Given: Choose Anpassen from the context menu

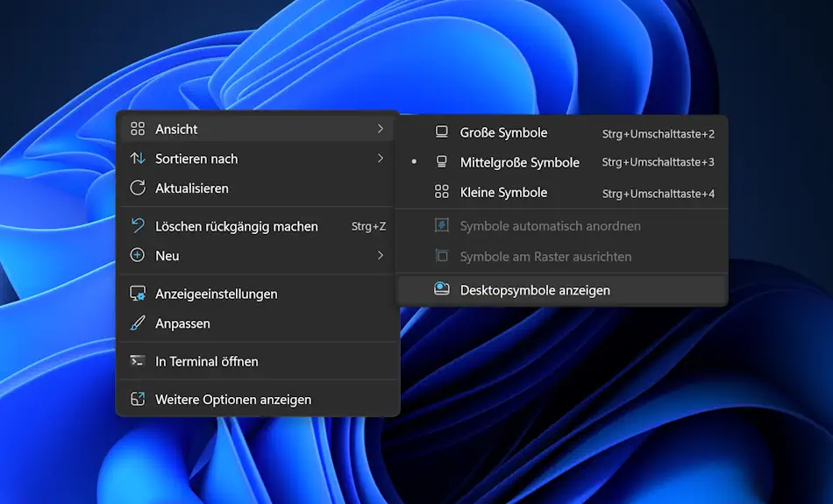Looking at the screenshot, I should 258,323.
